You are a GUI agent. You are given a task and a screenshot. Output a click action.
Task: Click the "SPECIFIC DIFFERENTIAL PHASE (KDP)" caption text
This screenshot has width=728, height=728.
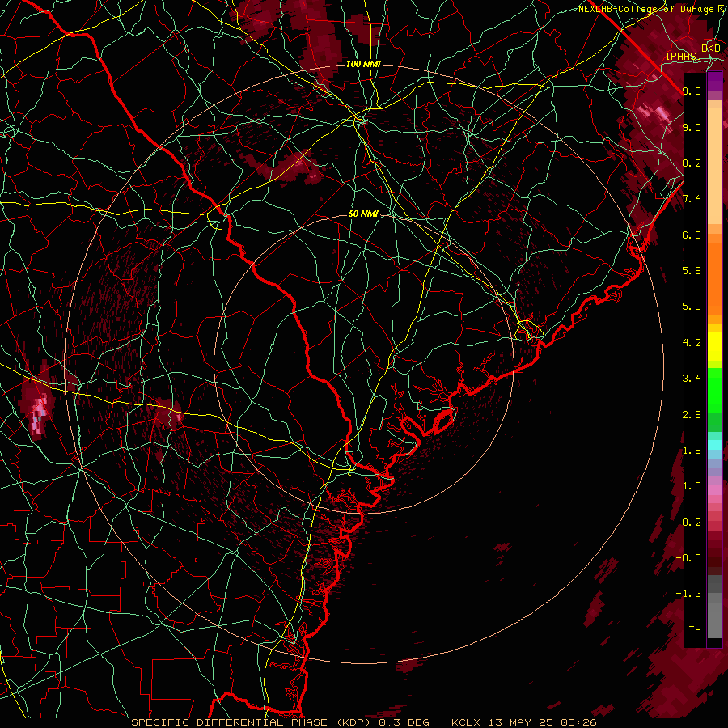252,722
